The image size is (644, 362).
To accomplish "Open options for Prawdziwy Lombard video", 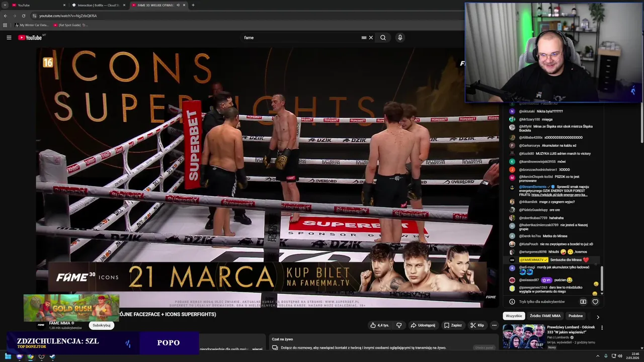I will [x=602, y=327].
